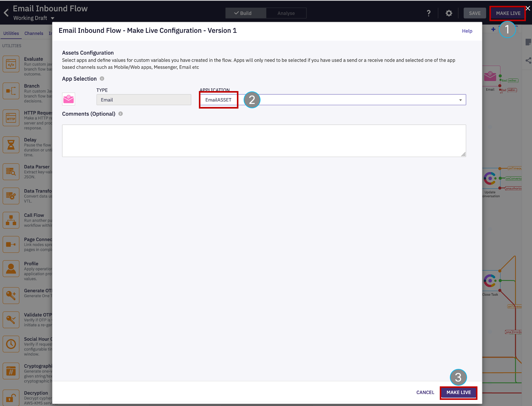
Task: Select the Cryptographic hash node icon
Action: click(x=11, y=371)
